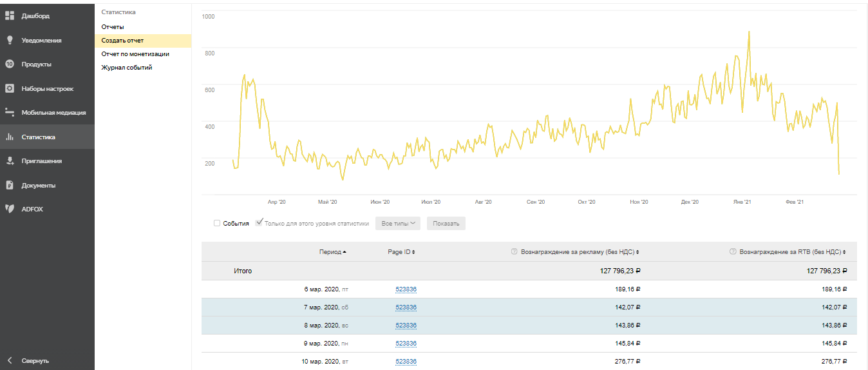The image size is (868, 370).
Task: Open Page ID 523836 link for 6 мар. 2020
Action: tap(406, 289)
